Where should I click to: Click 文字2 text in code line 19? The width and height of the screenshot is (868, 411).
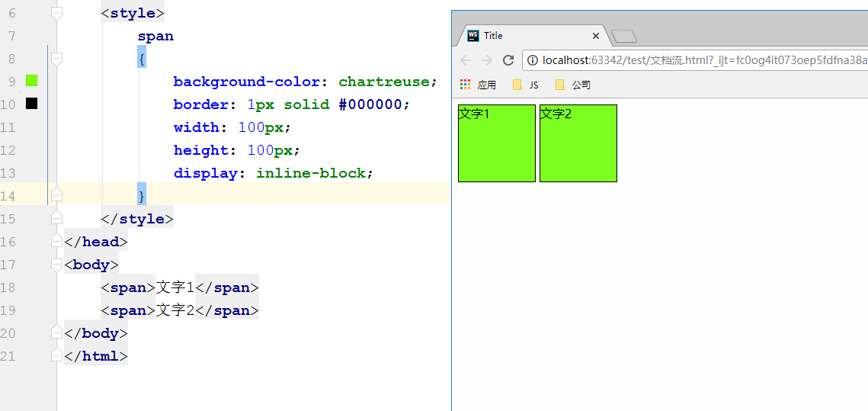click(x=175, y=310)
